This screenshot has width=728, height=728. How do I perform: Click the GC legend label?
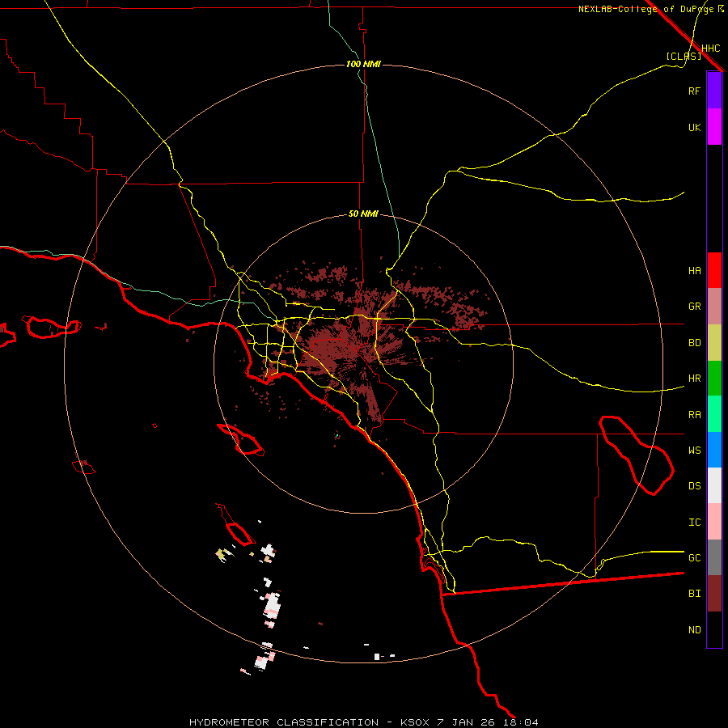694,557
